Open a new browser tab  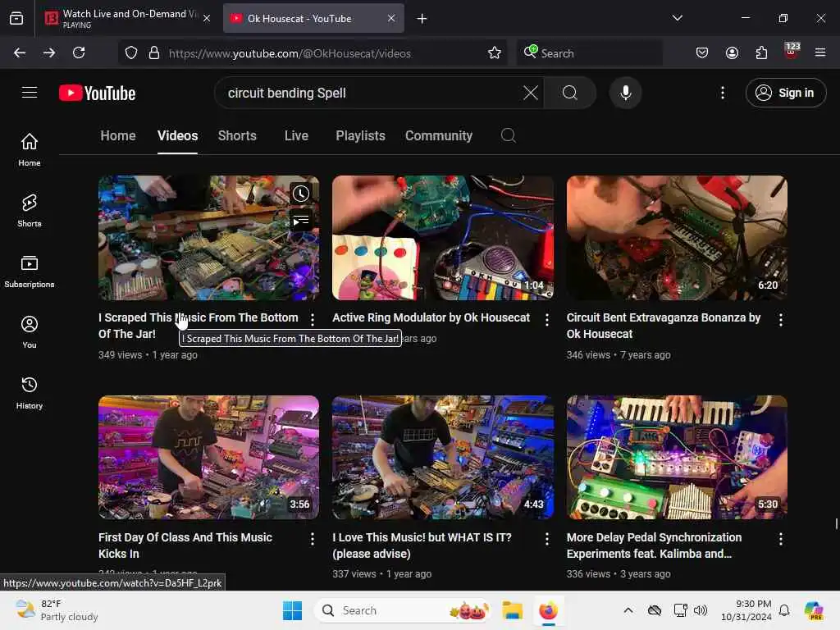tap(422, 19)
